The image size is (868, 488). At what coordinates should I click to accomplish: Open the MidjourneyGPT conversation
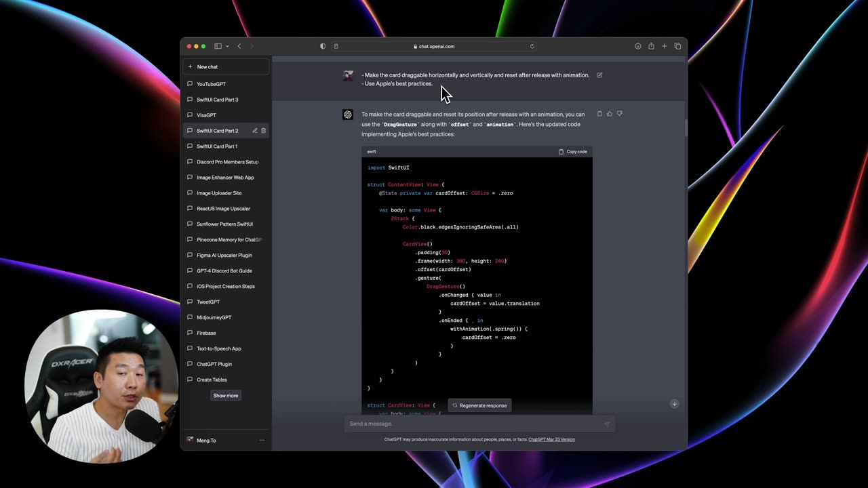[x=226, y=318]
